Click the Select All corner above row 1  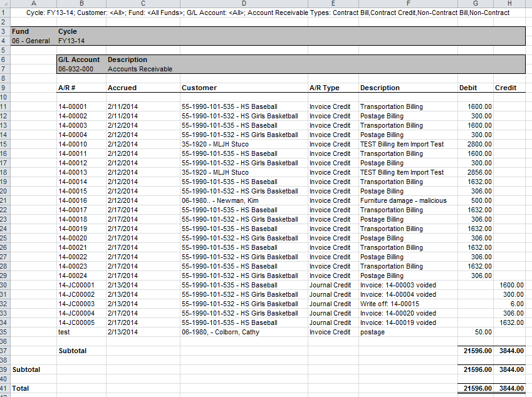6,5
